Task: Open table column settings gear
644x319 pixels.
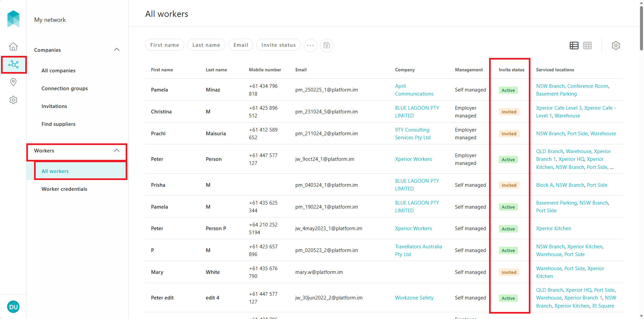Action: click(616, 45)
